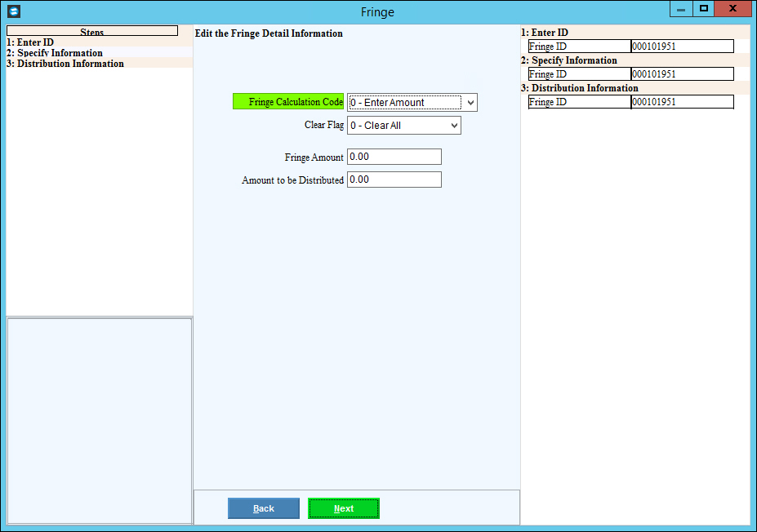This screenshot has width=757, height=532.
Task: Click Fringe ID label under 2: Specify Information
Action: [x=579, y=73]
